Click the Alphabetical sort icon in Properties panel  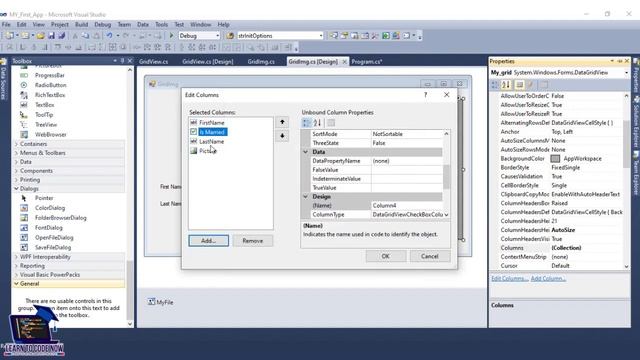click(x=506, y=85)
